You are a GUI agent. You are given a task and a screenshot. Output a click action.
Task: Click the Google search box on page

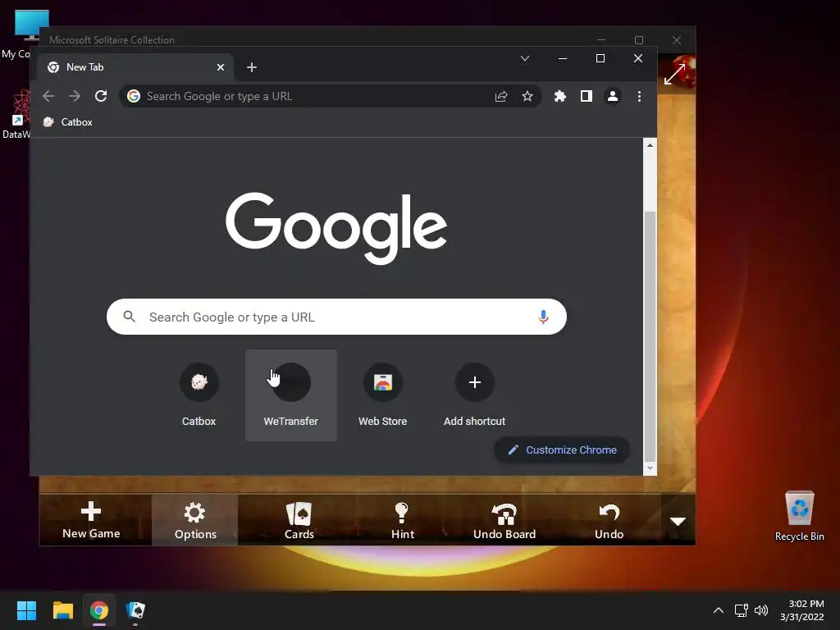coord(336,317)
